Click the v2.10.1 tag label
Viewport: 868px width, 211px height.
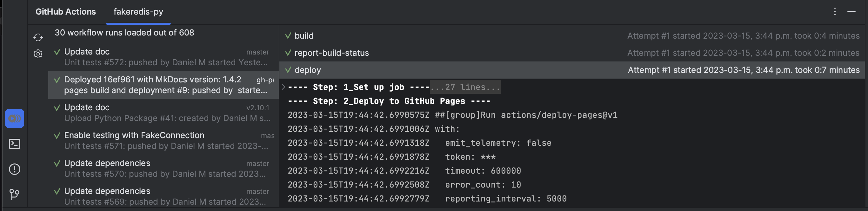[x=258, y=108]
